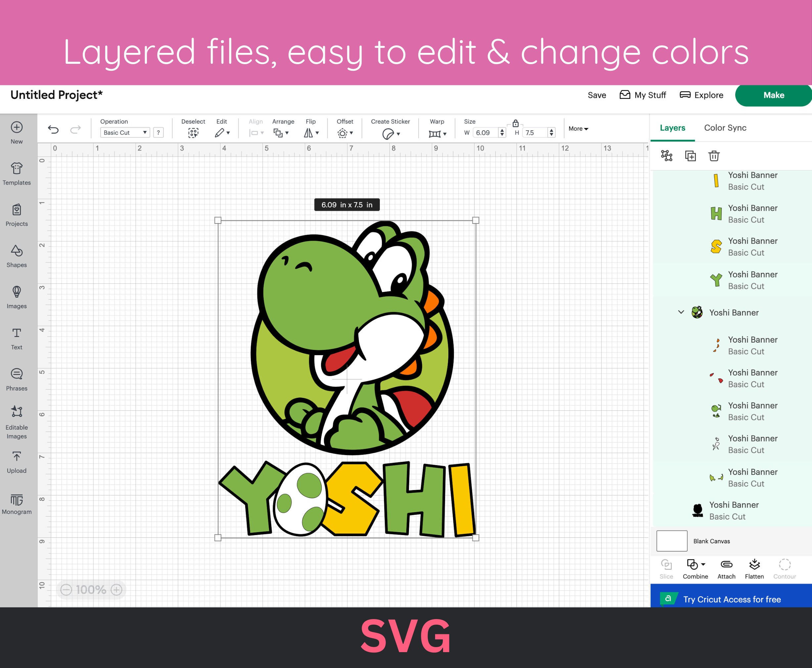Click the green Make button

coord(774,95)
